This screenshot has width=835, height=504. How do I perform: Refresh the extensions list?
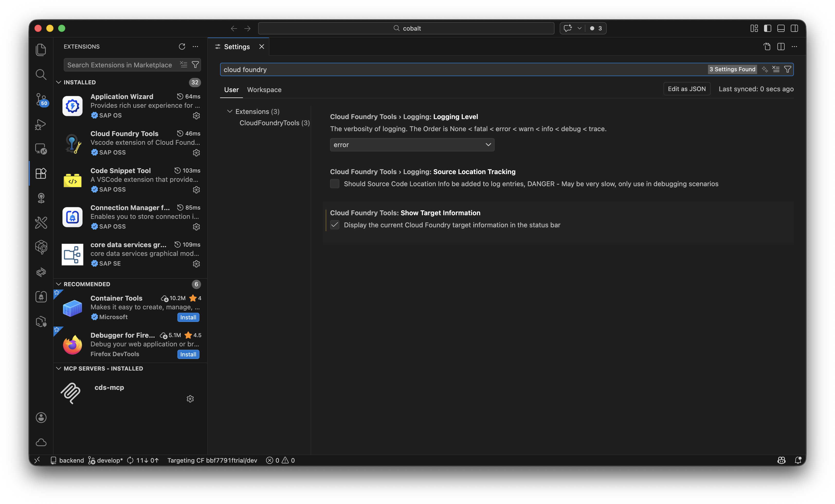tap(182, 47)
